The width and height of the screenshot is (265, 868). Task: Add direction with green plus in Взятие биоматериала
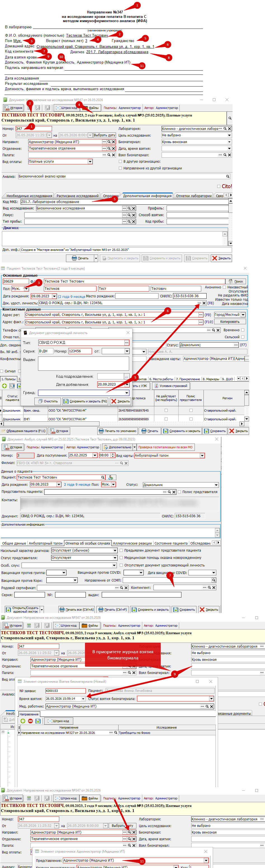click(x=23, y=721)
